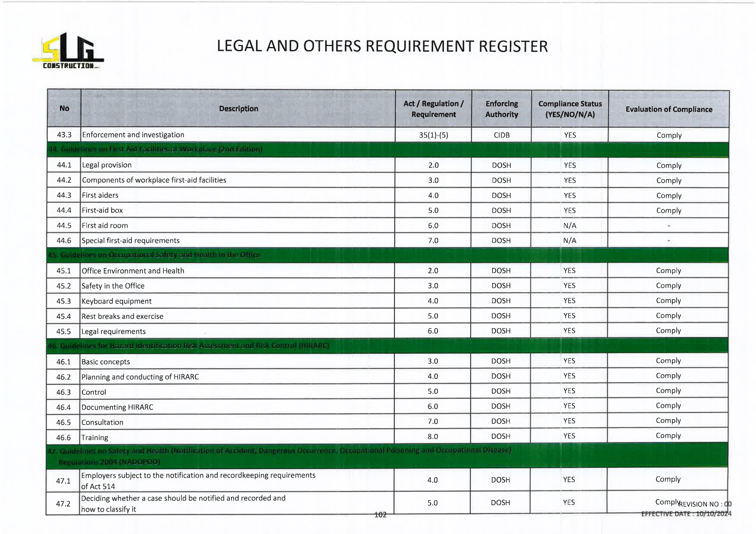This screenshot has height=534, width=756.
Task: Click the SLG Construction logo
Action: coord(68,52)
